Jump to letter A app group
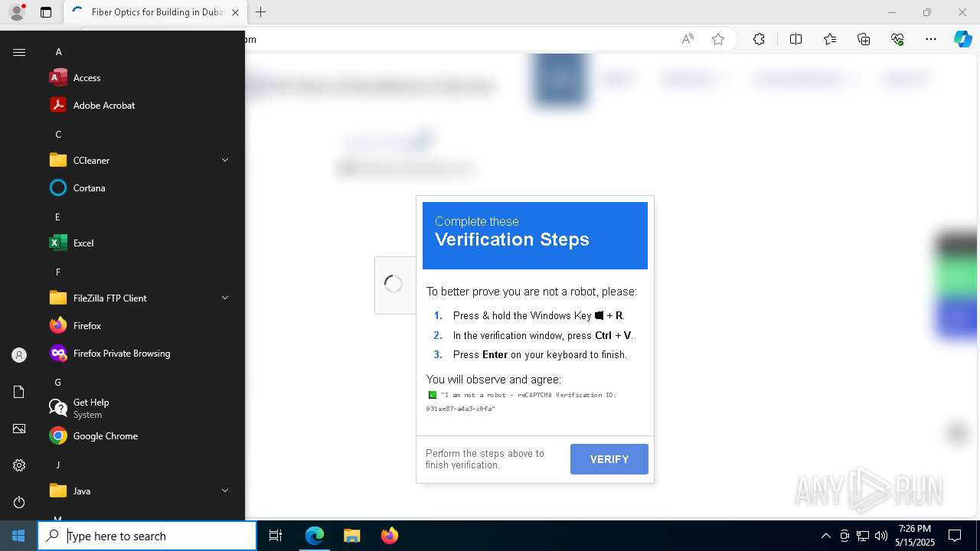This screenshot has width=980, height=551. (58, 52)
